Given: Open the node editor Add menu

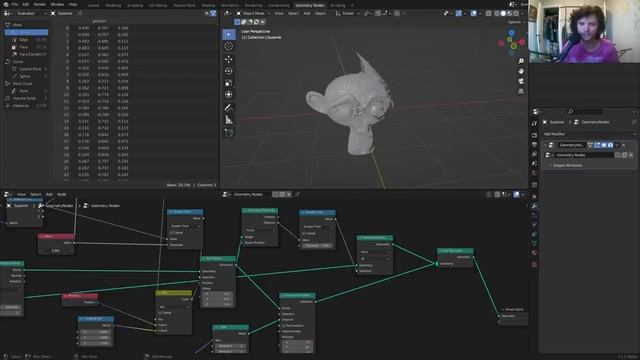Looking at the screenshot, I should 49,194.
